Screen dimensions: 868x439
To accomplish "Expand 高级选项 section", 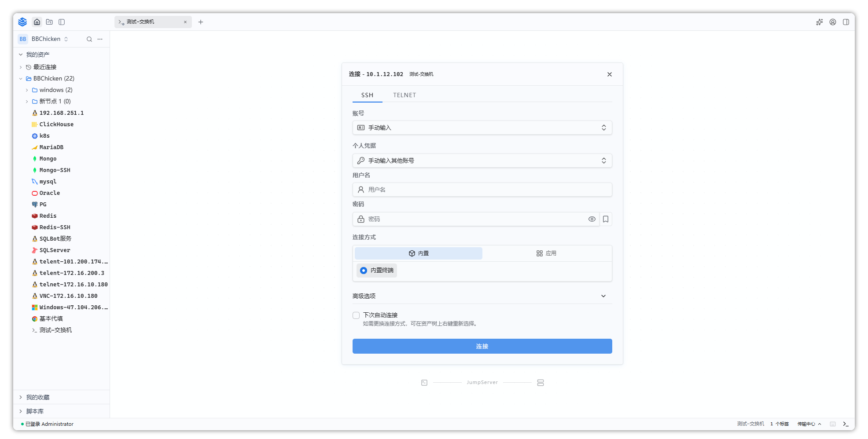I will click(482, 296).
